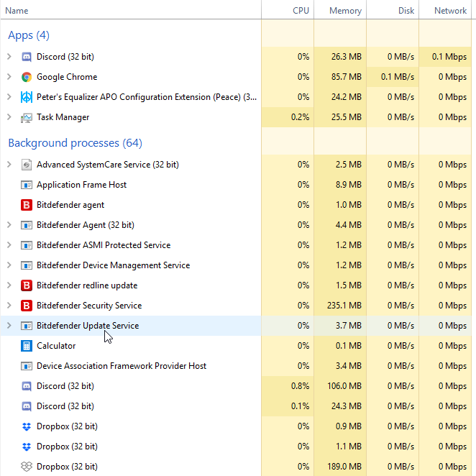Click the 189.0 MB memory value

344,467
